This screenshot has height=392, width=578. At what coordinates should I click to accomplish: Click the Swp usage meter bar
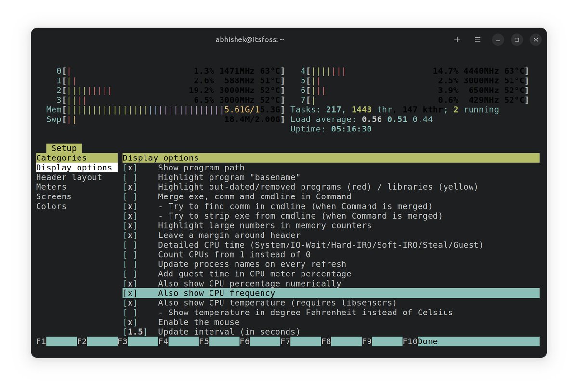(165, 119)
